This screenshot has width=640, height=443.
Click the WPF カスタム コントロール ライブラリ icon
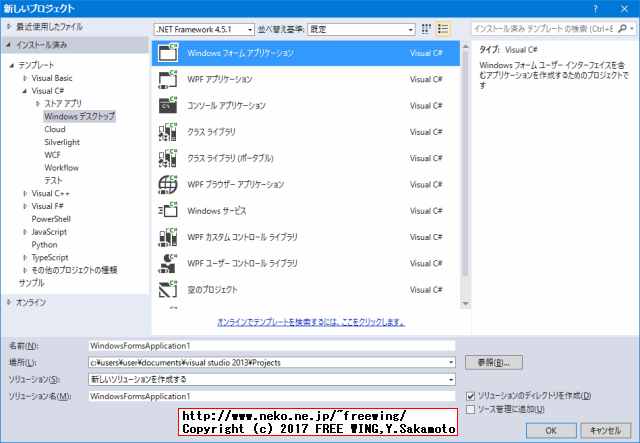[168, 237]
